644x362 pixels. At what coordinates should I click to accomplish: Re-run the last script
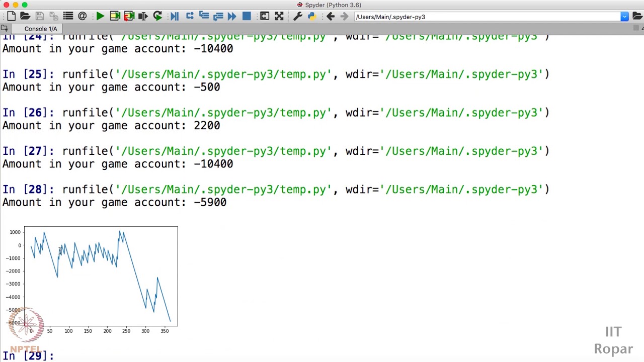pyautogui.click(x=157, y=17)
